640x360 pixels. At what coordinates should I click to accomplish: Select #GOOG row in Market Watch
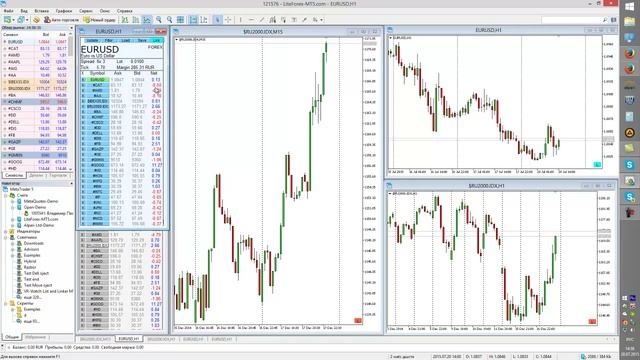pos(35,162)
